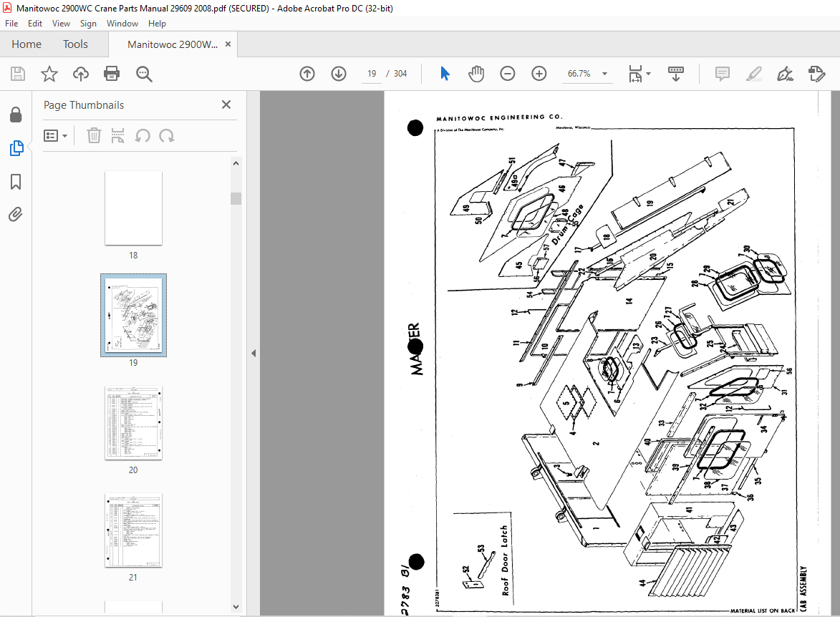Open the Edit menu
This screenshot has height=617, width=840.
coord(35,24)
